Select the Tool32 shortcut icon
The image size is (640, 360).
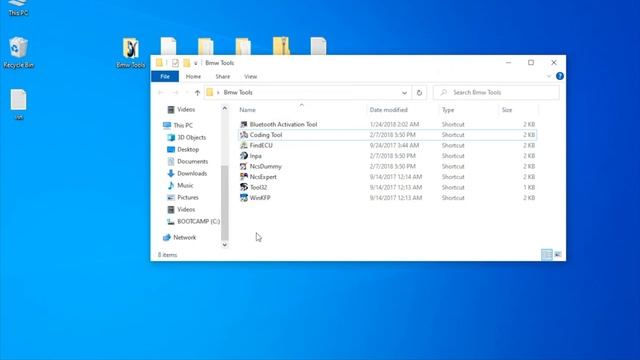244,187
